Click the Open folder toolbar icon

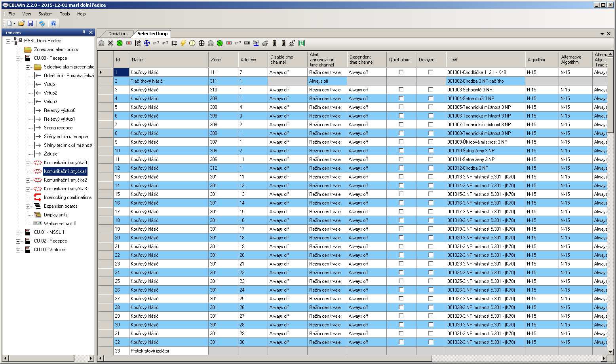coord(21,23)
